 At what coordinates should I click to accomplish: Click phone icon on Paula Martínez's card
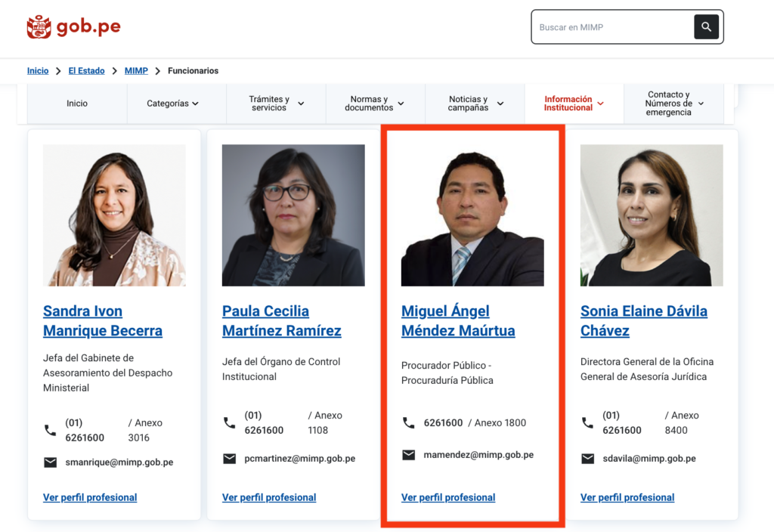[x=229, y=423]
